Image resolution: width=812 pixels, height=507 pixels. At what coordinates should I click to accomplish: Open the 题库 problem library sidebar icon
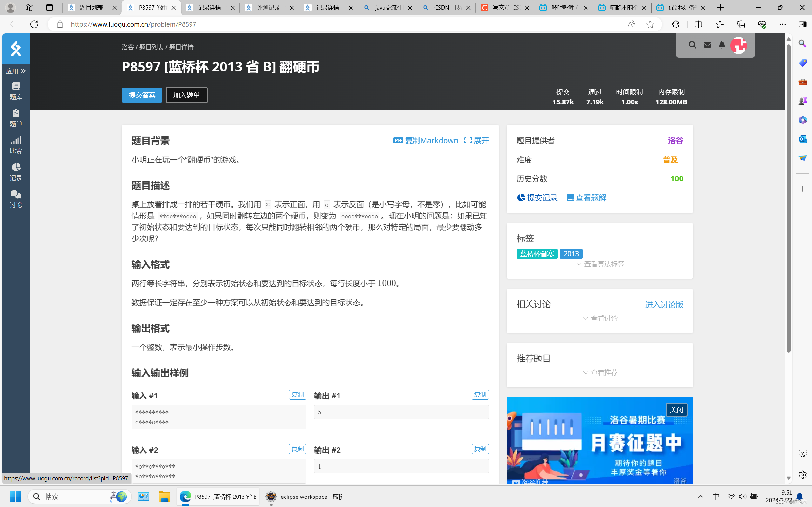click(x=16, y=90)
